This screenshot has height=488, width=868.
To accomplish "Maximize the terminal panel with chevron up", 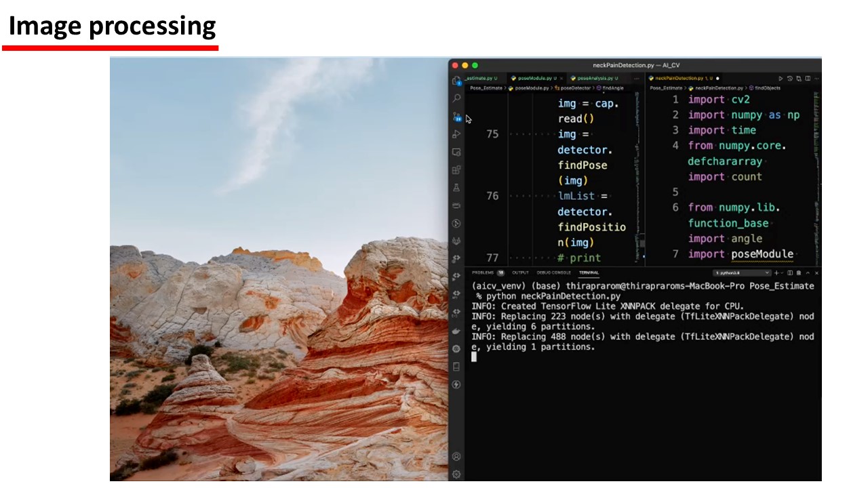I will (808, 272).
